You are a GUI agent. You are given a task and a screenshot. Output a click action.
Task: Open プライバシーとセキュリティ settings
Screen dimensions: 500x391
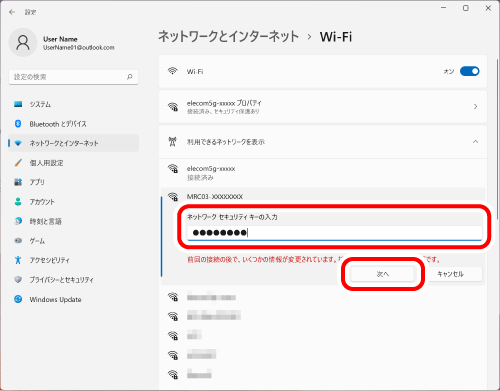(73, 279)
